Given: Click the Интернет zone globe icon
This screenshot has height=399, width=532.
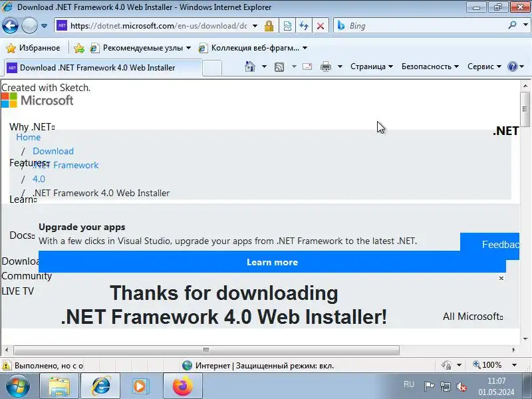Looking at the screenshot, I should pos(187,365).
